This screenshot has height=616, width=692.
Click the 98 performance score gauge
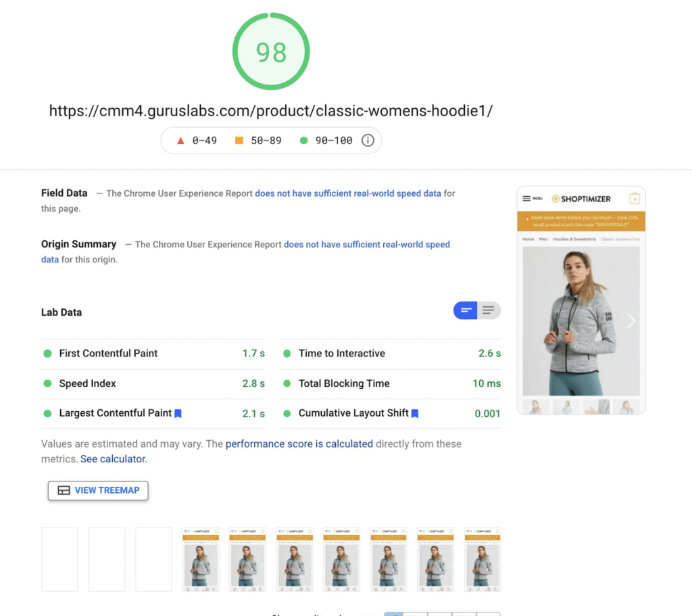point(271,51)
